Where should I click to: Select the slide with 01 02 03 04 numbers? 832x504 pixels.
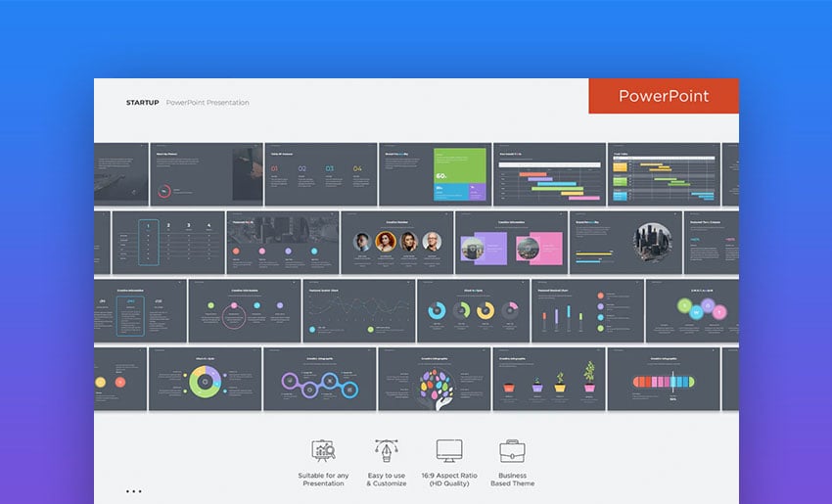pos(320,174)
